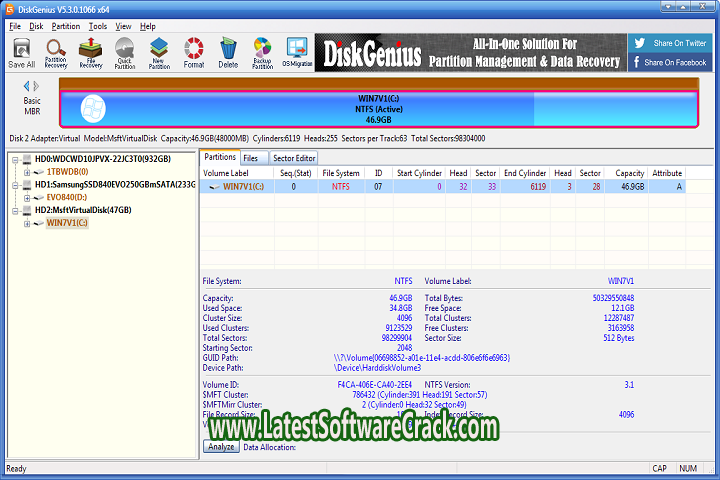
Task: Open the Partition Recovery tool
Action: [x=56, y=53]
